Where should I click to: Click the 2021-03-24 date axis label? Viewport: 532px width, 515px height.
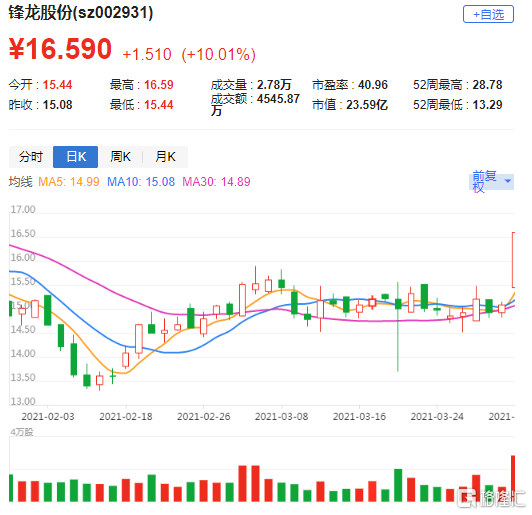click(437, 416)
